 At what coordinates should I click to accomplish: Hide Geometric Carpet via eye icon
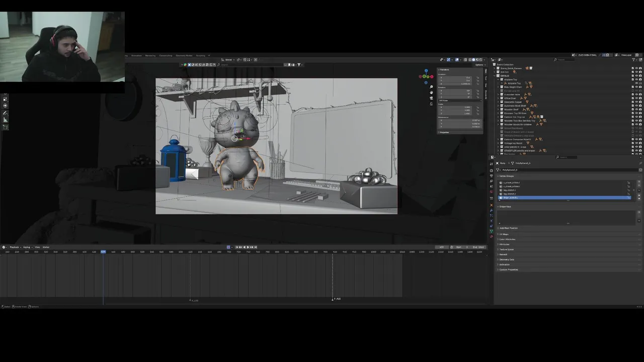click(636, 102)
